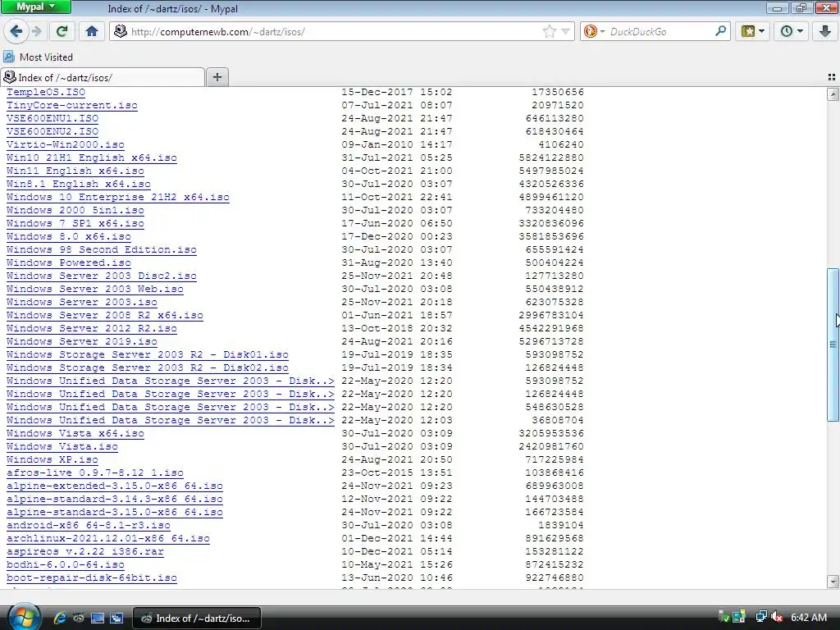Click the muted volume tray icon

pyautogui.click(x=777, y=617)
